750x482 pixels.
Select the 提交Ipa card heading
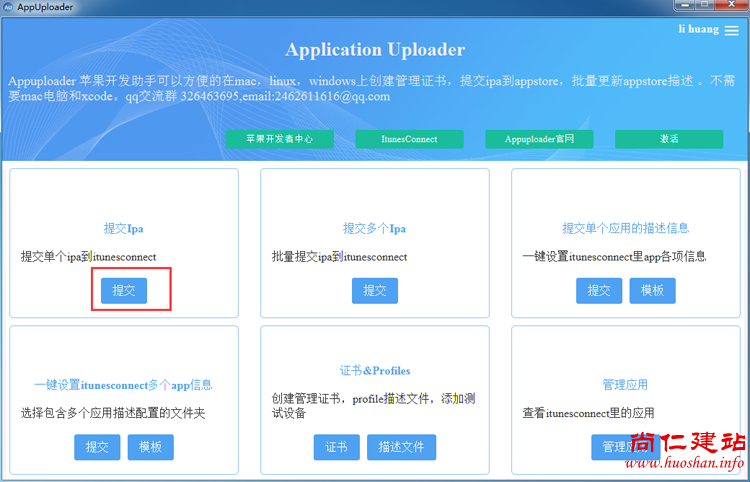coord(124,228)
